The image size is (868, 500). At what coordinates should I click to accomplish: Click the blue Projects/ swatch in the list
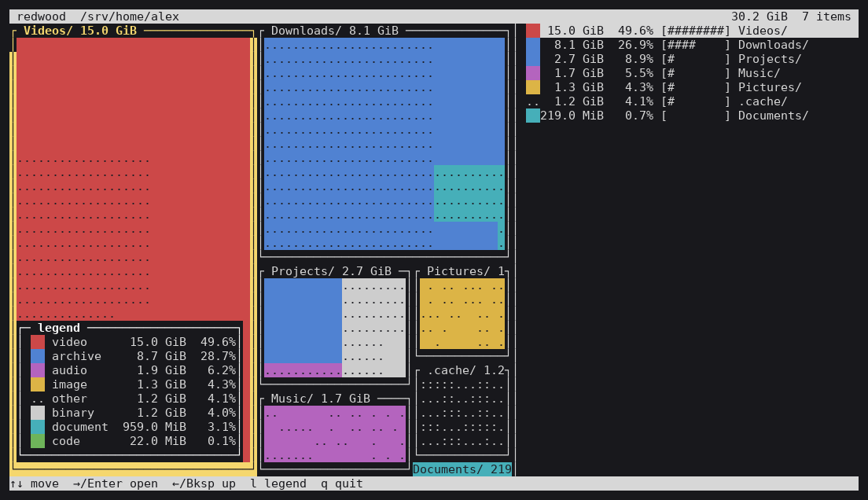click(532, 59)
